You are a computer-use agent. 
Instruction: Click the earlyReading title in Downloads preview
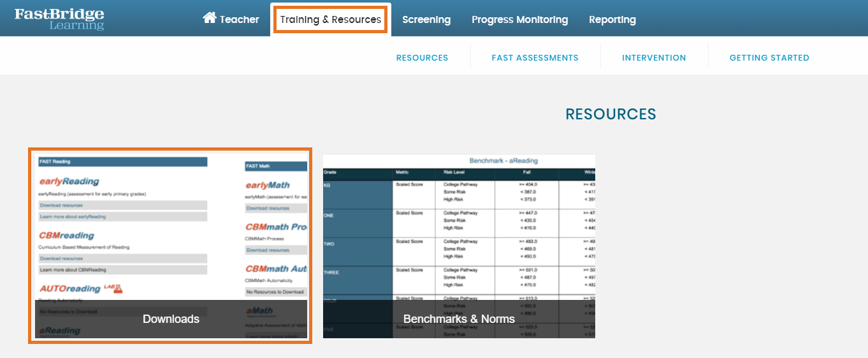[x=69, y=182]
